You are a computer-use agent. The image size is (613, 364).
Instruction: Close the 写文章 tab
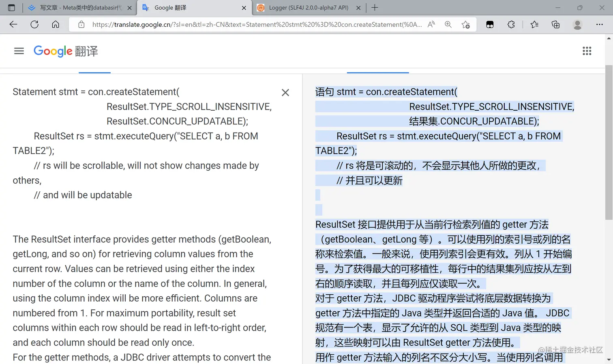(129, 8)
